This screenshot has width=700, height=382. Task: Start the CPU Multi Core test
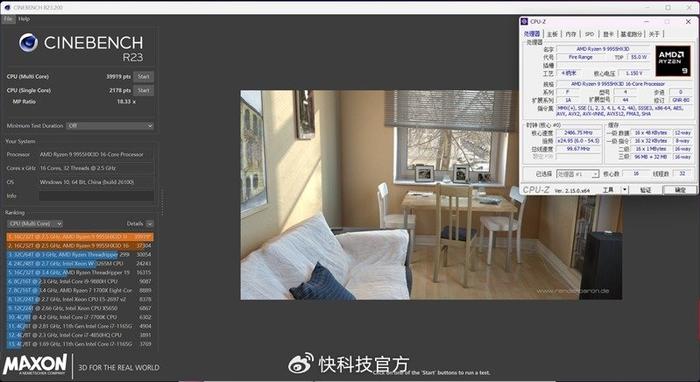tap(143, 77)
